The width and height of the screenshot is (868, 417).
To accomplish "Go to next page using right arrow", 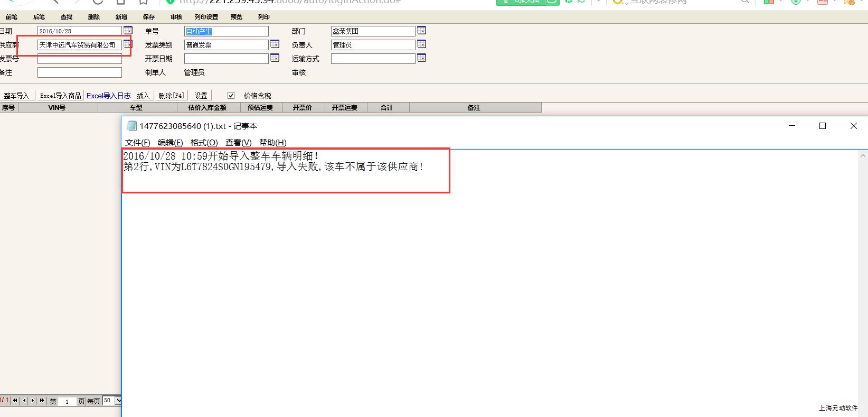I will point(33,401).
